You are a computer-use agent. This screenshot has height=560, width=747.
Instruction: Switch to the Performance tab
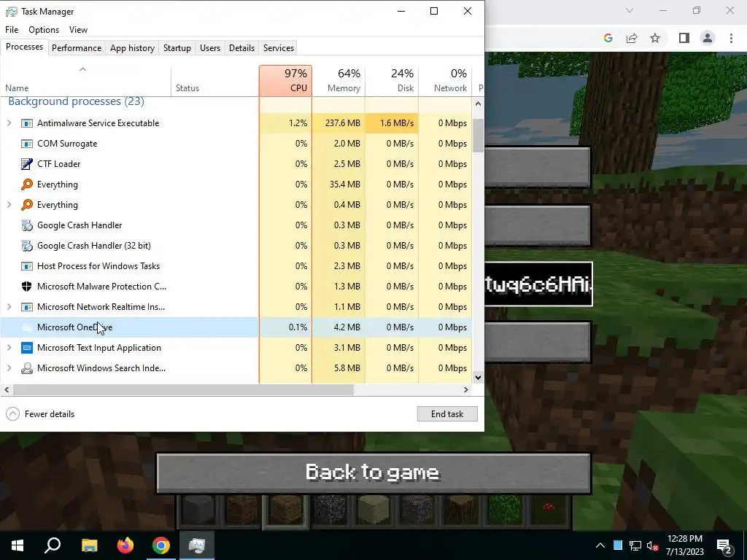[x=77, y=48]
